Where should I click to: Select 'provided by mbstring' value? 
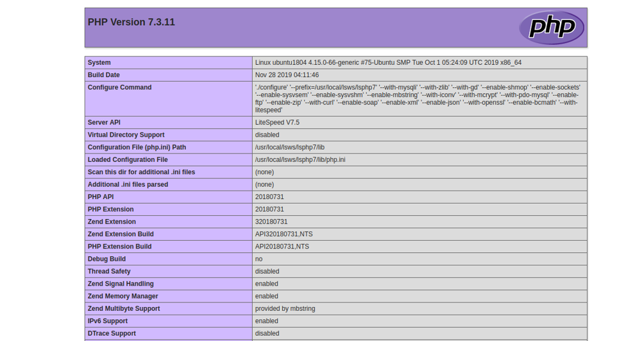285,308
